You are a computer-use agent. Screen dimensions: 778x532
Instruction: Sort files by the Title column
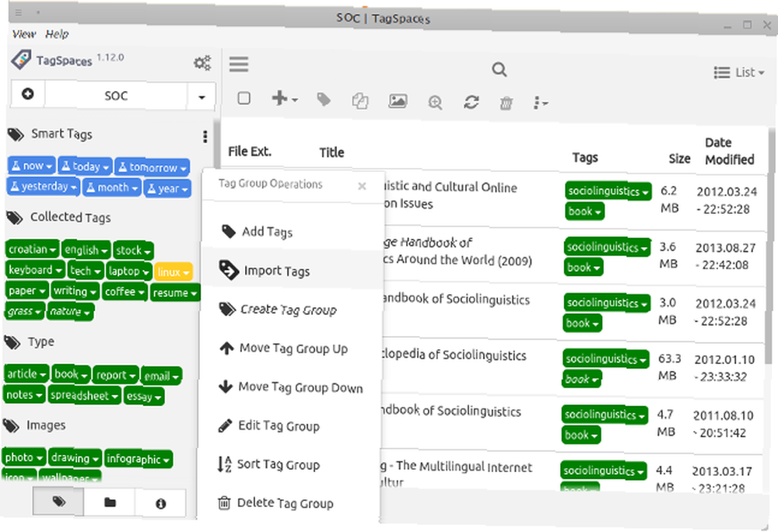tap(331, 152)
